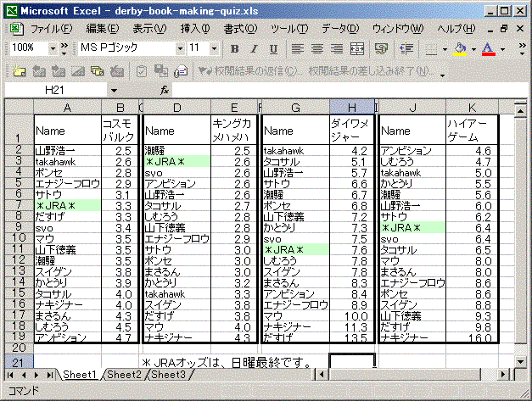Align text to the left
This screenshot has height=401, width=532.
click(298, 49)
